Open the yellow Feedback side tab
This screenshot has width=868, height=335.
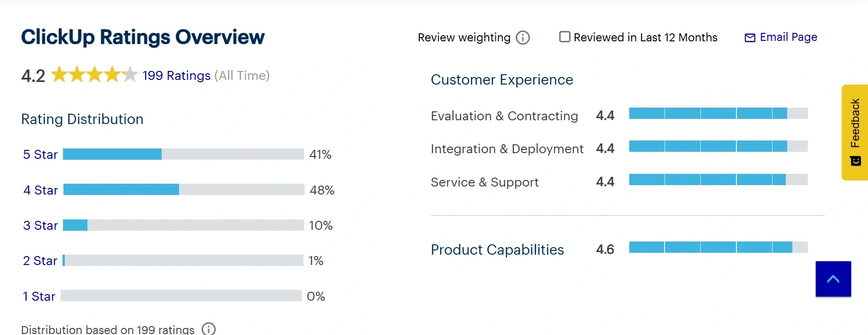tap(855, 132)
